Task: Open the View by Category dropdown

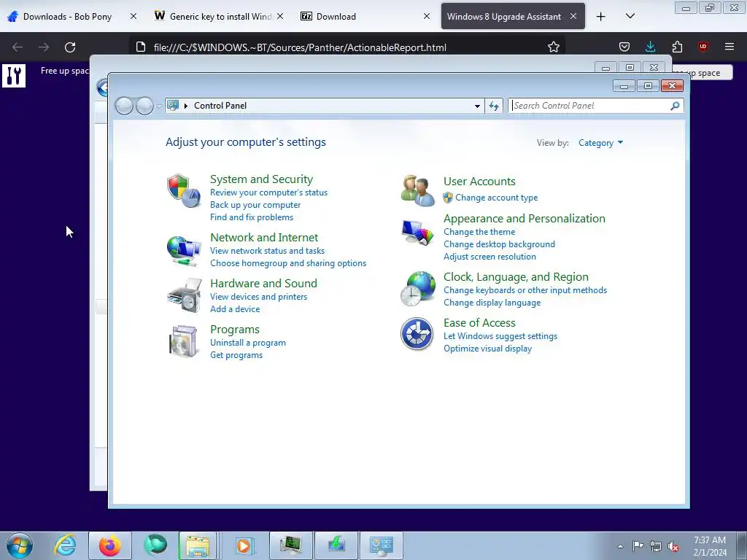Action: pos(600,143)
